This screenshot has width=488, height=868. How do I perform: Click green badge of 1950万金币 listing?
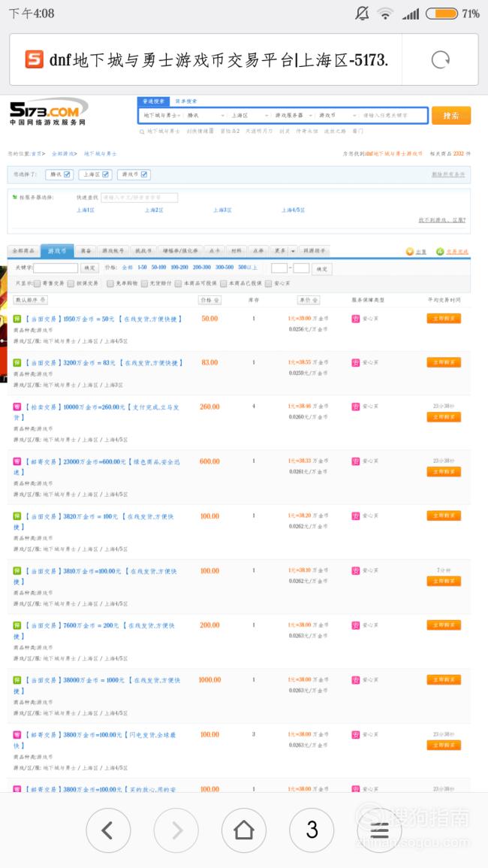coord(17,319)
